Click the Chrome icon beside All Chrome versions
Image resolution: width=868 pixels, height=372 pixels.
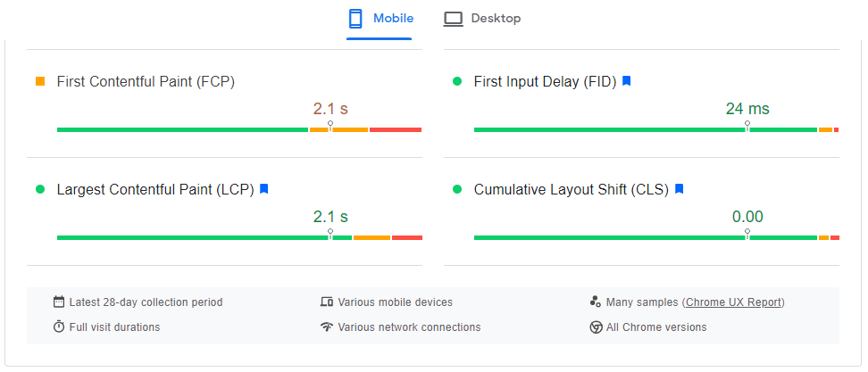click(x=596, y=327)
